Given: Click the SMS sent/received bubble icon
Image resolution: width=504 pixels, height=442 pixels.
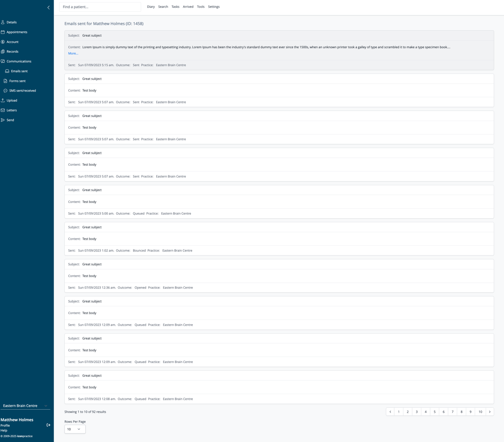Looking at the screenshot, I should [x=5, y=91].
